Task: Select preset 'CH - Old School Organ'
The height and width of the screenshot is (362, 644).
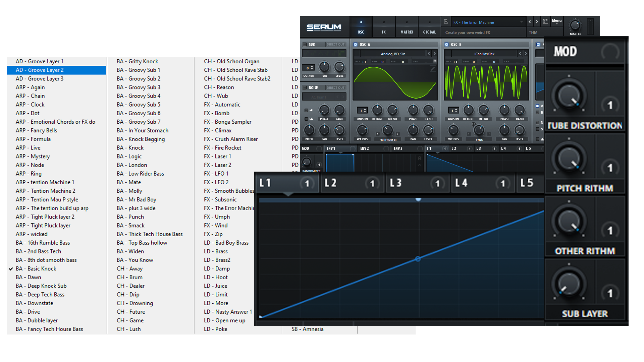Action: click(232, 61)
